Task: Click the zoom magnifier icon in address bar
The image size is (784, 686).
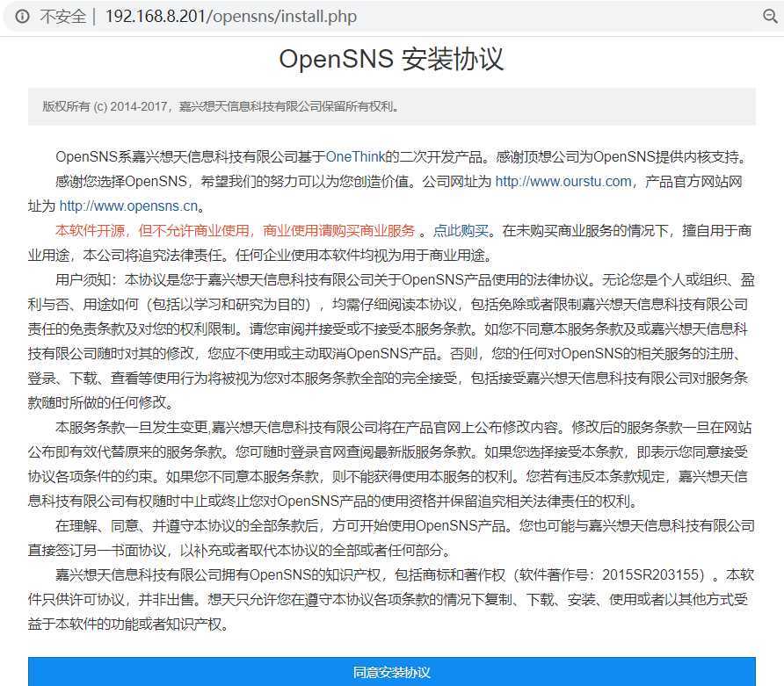Action: point(770,17)
